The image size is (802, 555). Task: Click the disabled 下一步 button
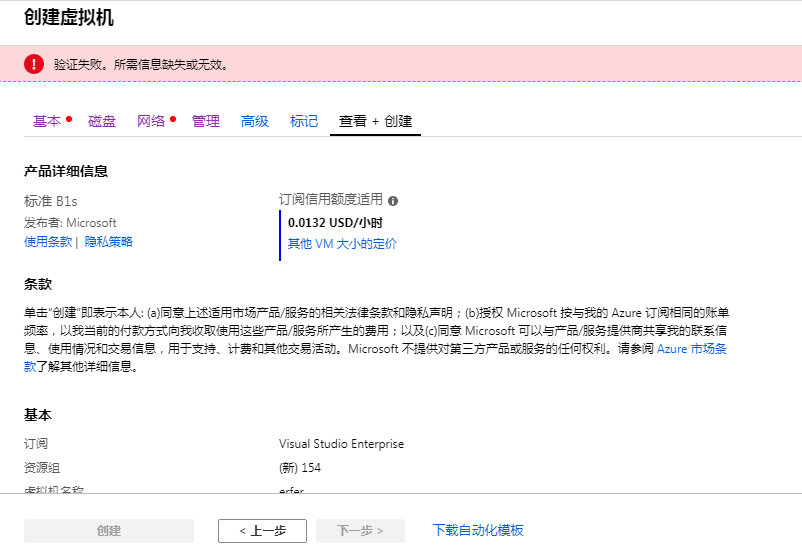point(360,531)
